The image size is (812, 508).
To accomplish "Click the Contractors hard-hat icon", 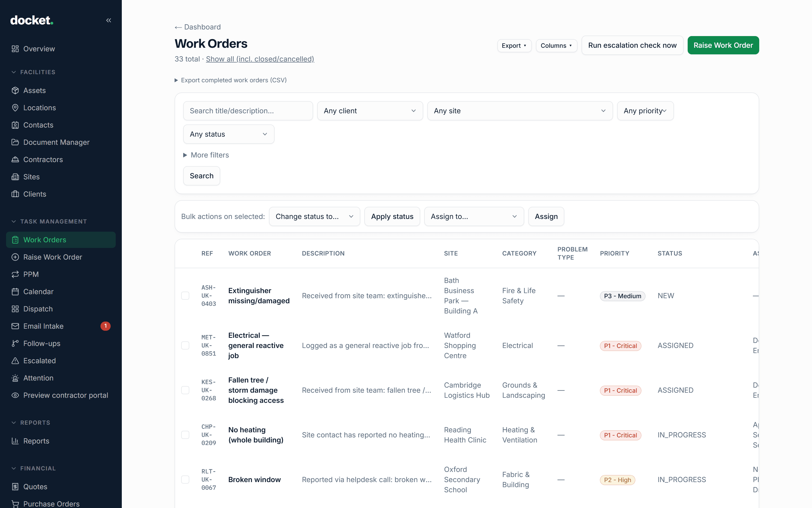I will [x=15, y=160].
